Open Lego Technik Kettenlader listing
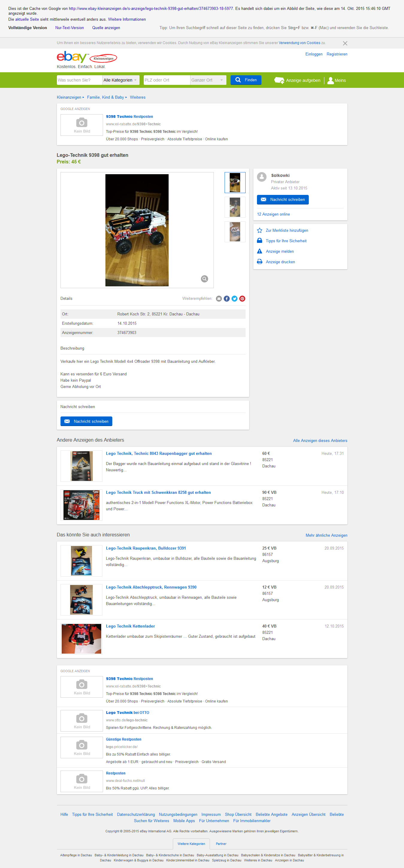404x868 pixels. coord(130,626)
